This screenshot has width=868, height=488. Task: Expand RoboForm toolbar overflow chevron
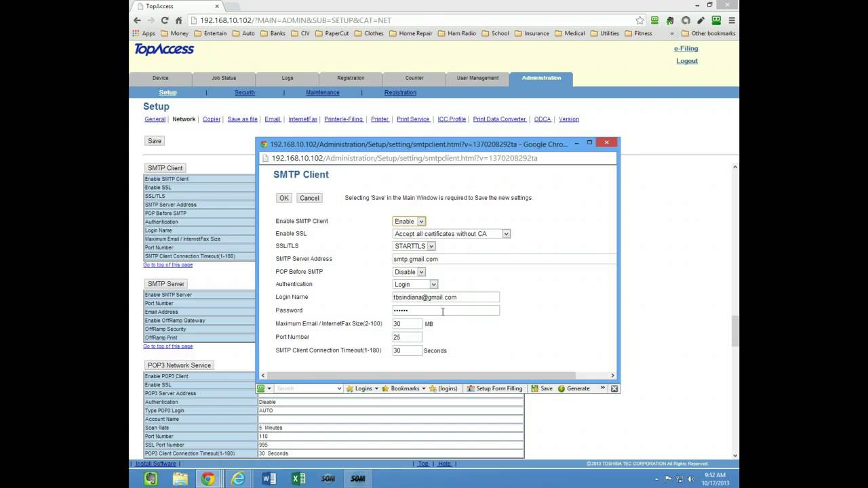[x=602, y=388]
